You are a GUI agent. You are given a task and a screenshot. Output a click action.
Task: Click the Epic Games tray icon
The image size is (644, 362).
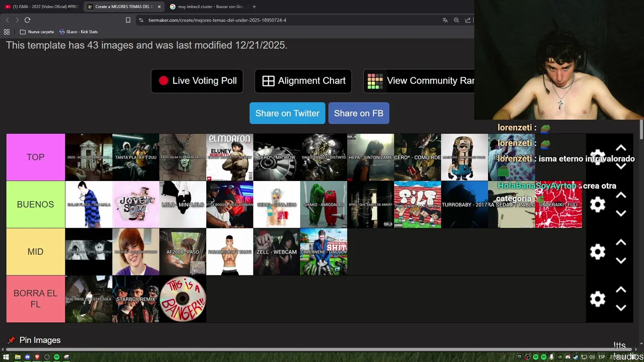(520, 357)
